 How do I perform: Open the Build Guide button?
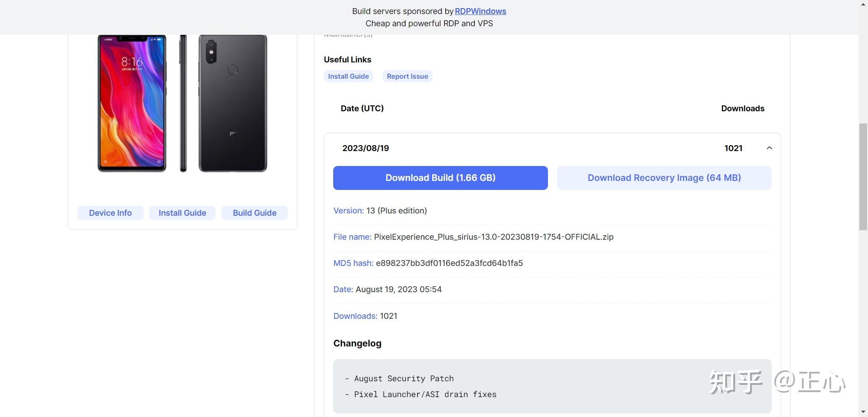pos(255,213)
